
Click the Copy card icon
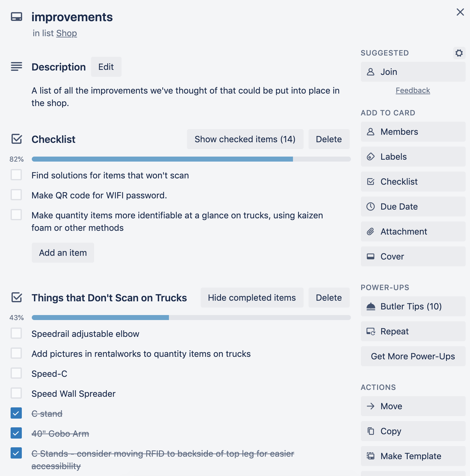pyautogui.click(x=371, y=431)
